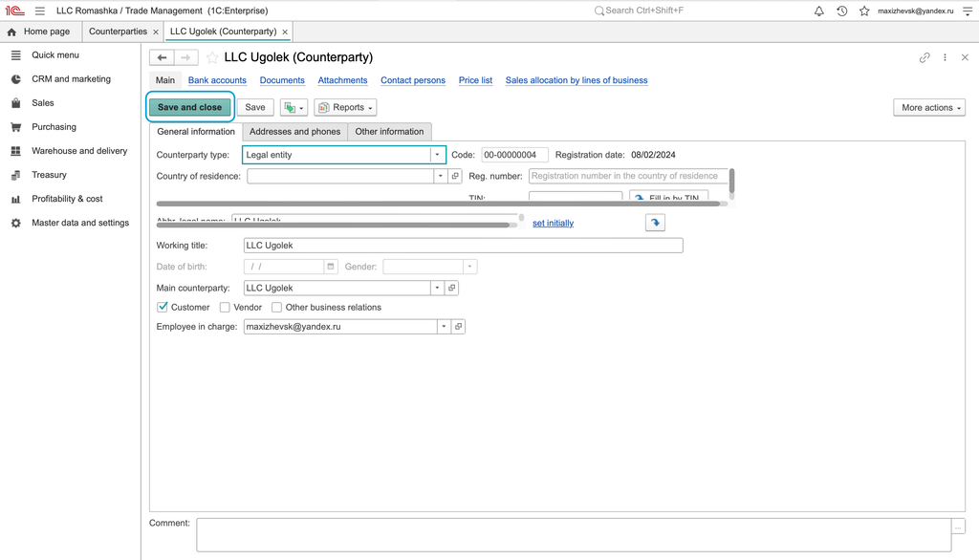Expand Country of residence dropdown
This screenshot has height=560, width=979.
point(440,176)
